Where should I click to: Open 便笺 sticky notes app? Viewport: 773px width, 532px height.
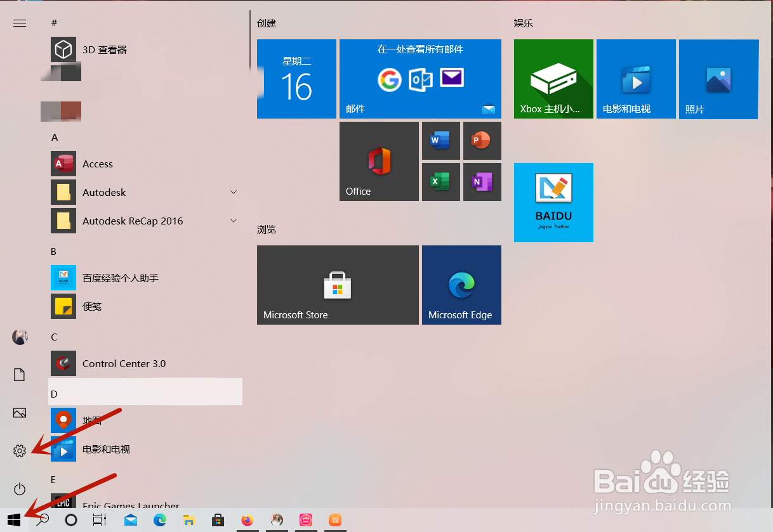point(145,306)
